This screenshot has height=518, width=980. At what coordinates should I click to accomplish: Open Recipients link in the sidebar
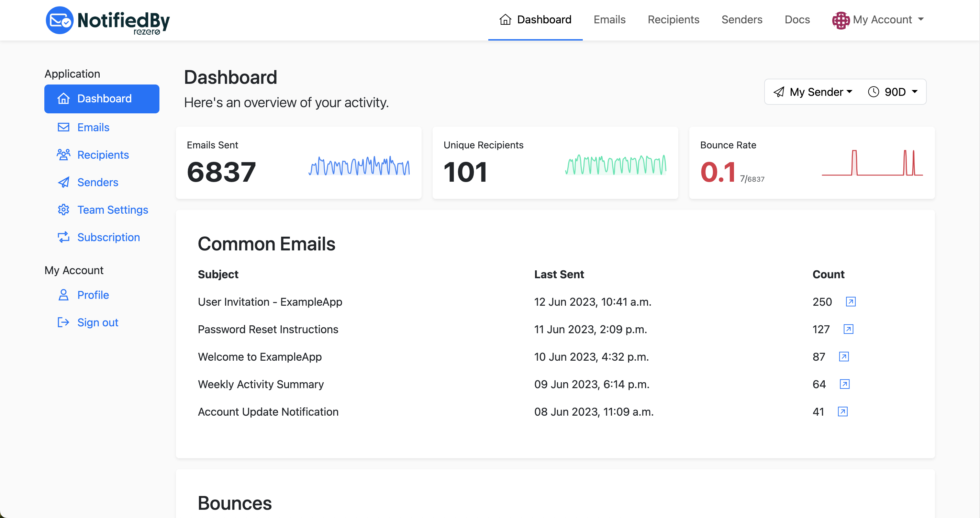(x=103, y=155)
